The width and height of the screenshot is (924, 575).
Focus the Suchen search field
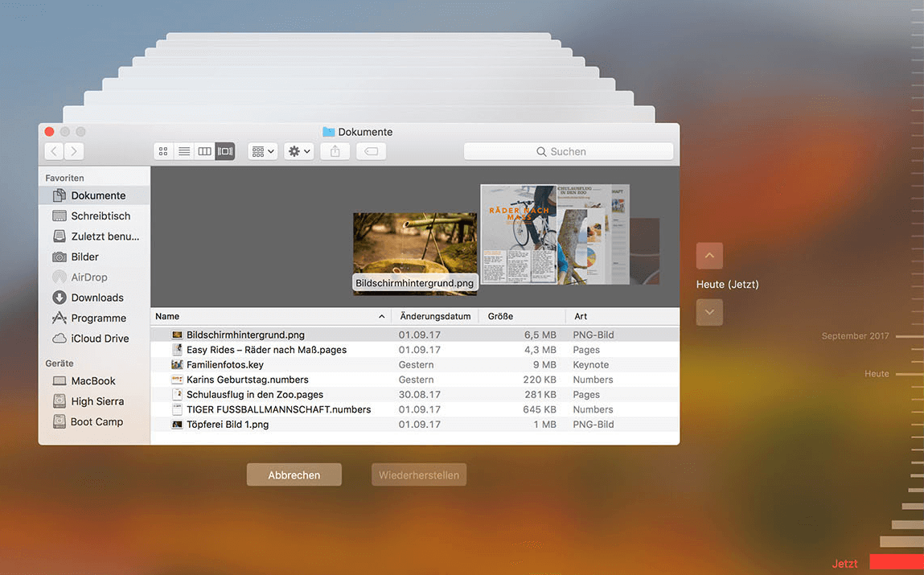click(x=569, y=151)
